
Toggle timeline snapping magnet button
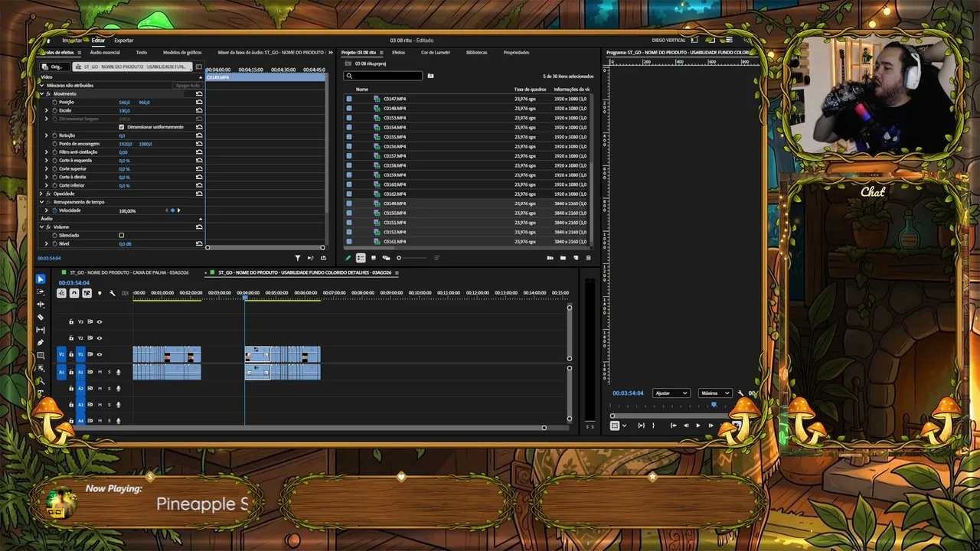74,293
